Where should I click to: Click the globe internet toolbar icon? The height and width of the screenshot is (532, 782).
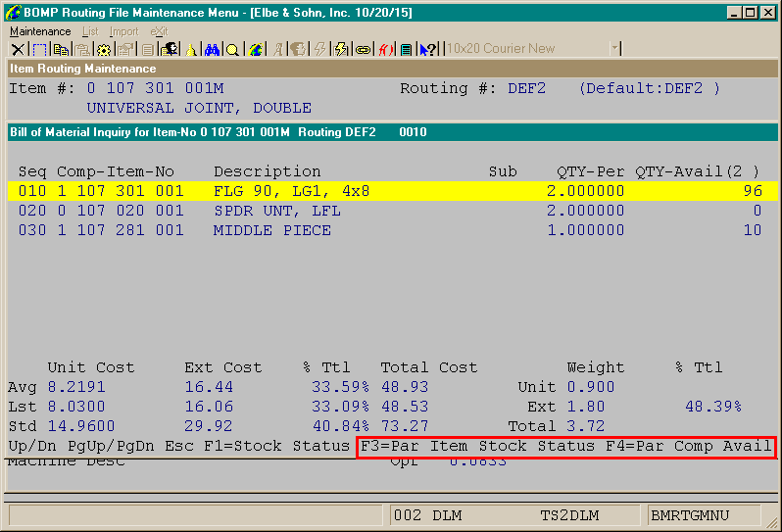click(x=256, y=49)
